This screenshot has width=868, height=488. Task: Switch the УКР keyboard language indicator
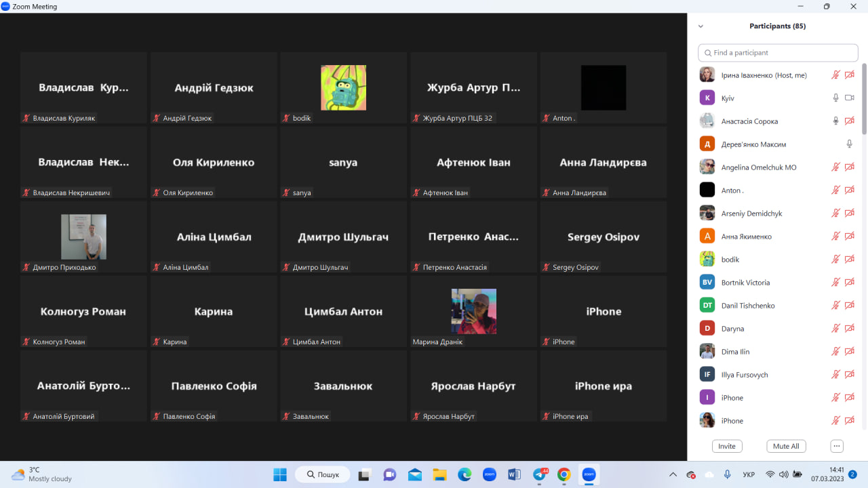click(749, 474)
